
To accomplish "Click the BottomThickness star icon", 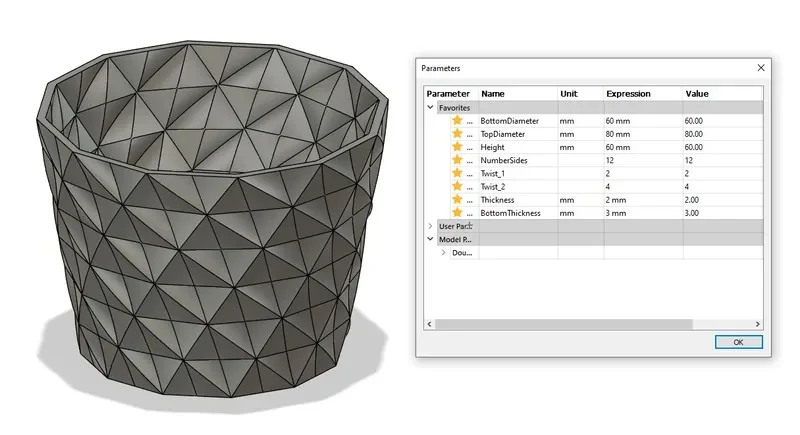I will click(457, 213).
